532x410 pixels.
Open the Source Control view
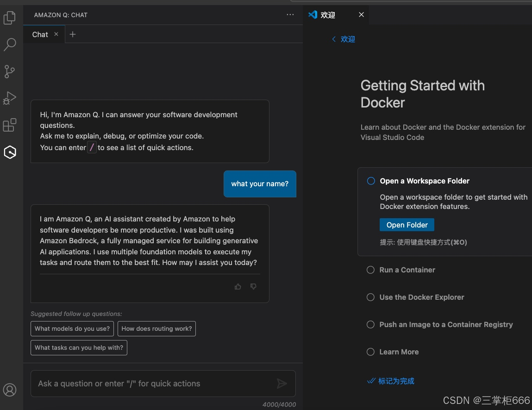click(x=10, y=71)
